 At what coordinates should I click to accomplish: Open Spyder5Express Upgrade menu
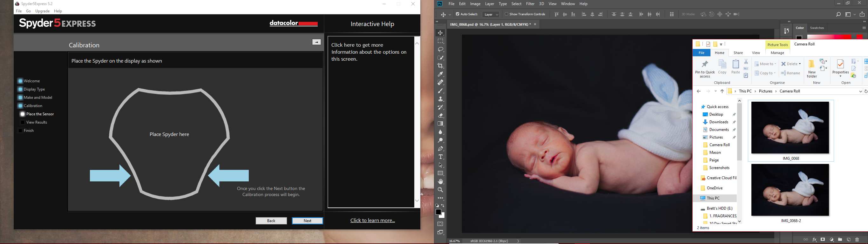(x=43, y=11)
